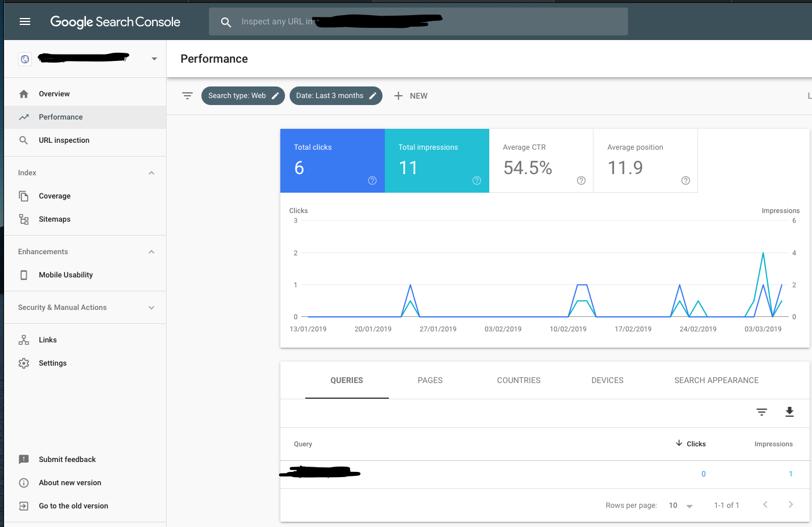Screen dimensions: 812x527
Task: Click the Sitemaps tree icon
Action: pos(24,219)
